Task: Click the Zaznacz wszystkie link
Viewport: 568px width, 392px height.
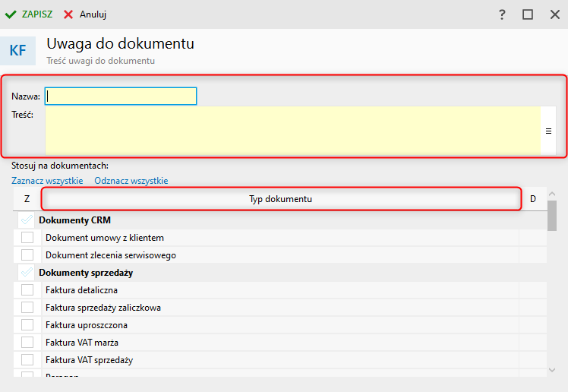Action: pos(47,181)
